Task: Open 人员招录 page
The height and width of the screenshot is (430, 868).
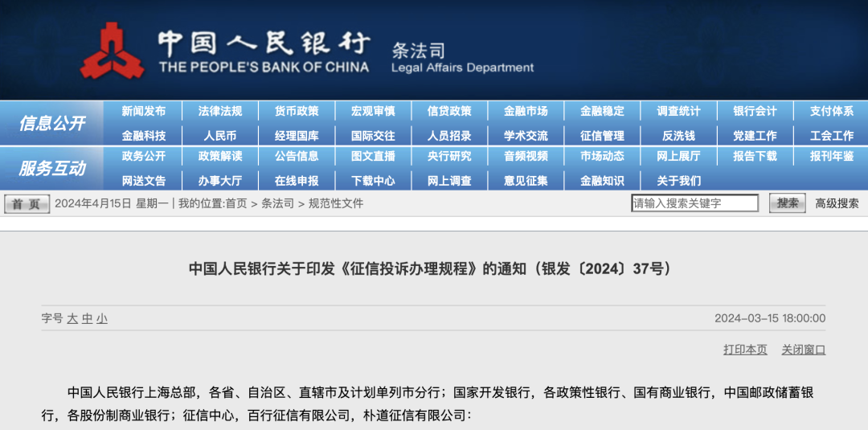Action: click(x=449, y=136)
